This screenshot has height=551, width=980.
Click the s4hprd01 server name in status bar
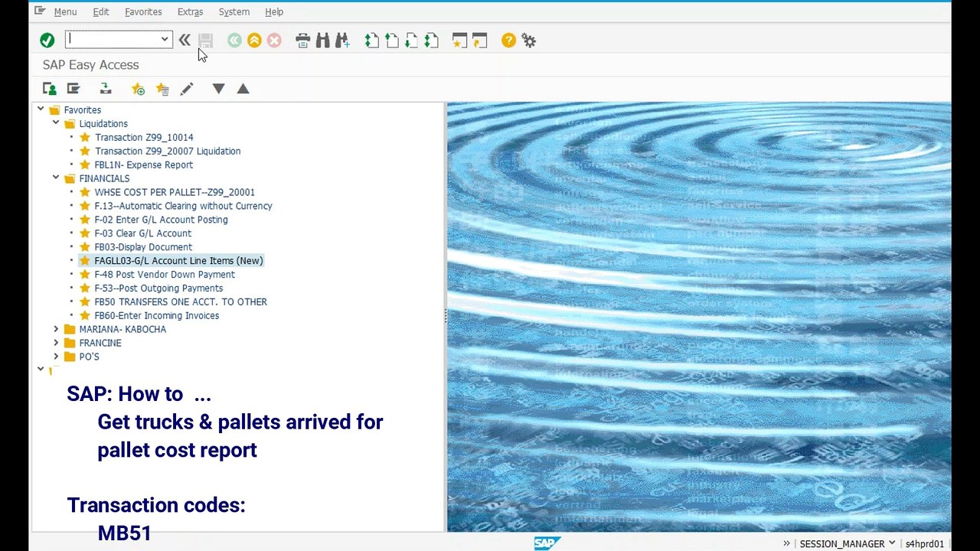tap(925, 544)
